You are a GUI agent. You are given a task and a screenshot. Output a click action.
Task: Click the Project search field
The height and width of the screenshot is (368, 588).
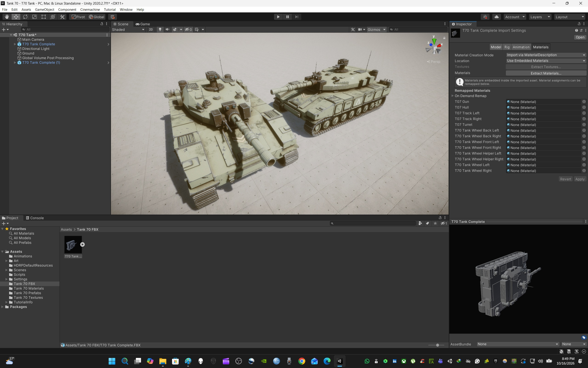coord(373,223)
